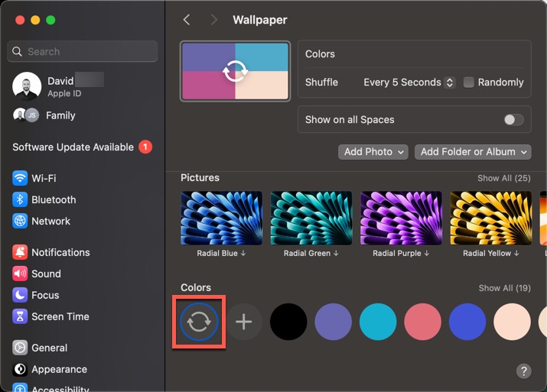Click Show All (25) pictures
The width and height of the screenshot is (547, 392).
tap(503, 178)
